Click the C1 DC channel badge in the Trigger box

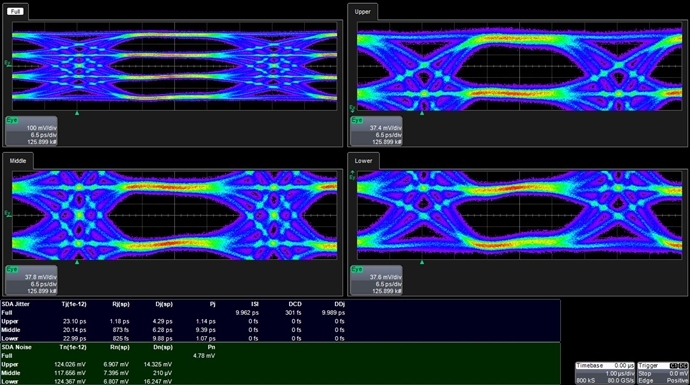(x=679, y=366)
